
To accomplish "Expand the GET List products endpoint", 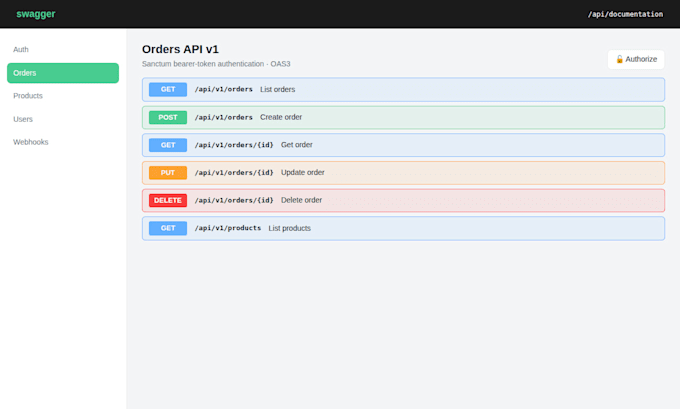I will [x=403, y=228].
